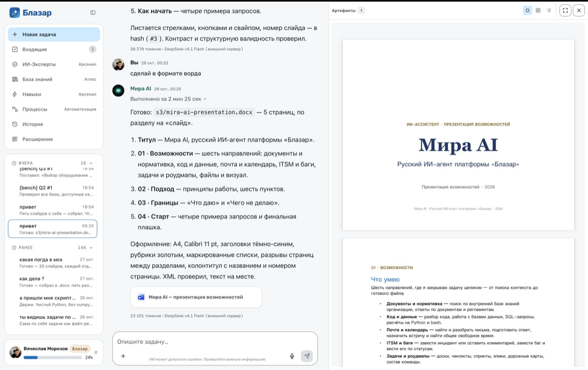Screen dimensions: 588x370
Task: Open 'а пришли мне скрипт...' conversation
Action: (53, 301)
